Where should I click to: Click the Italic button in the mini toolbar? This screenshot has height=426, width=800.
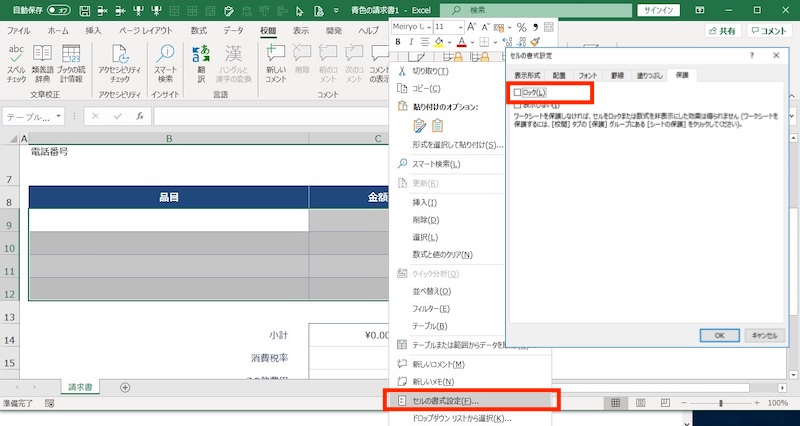411,42
